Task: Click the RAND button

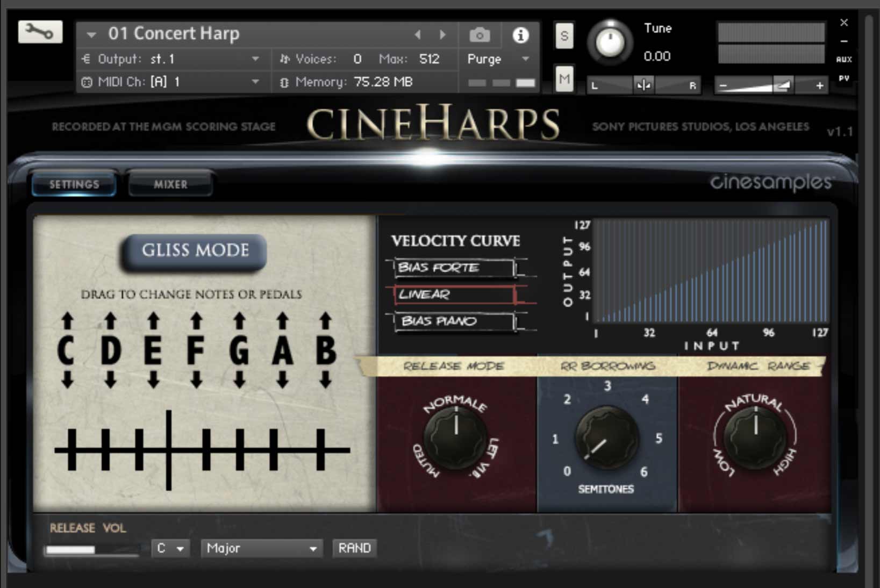Action: coord(354,548)
